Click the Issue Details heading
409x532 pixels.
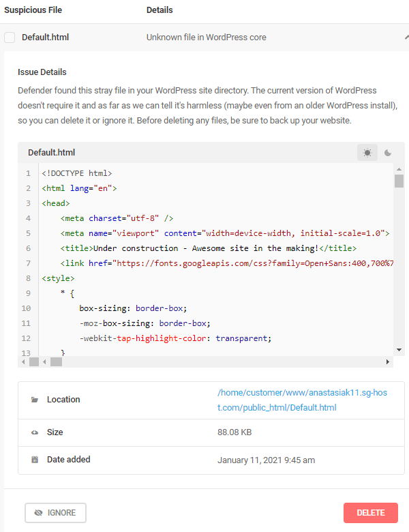coord(42,72)
